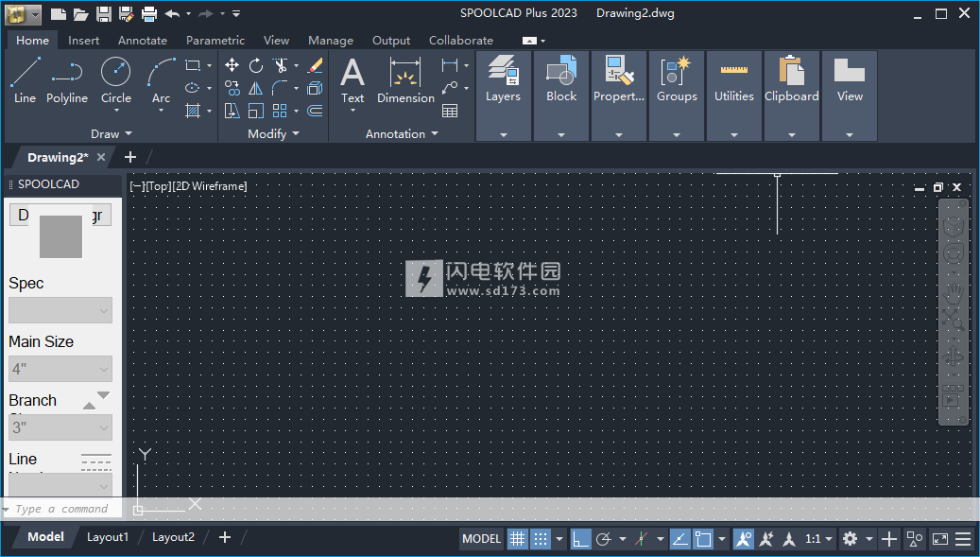Image resolution: width=980 pixels, height=557 pixels.
Task: Select the Hatch tool
Action: click(x=193, y=112)
